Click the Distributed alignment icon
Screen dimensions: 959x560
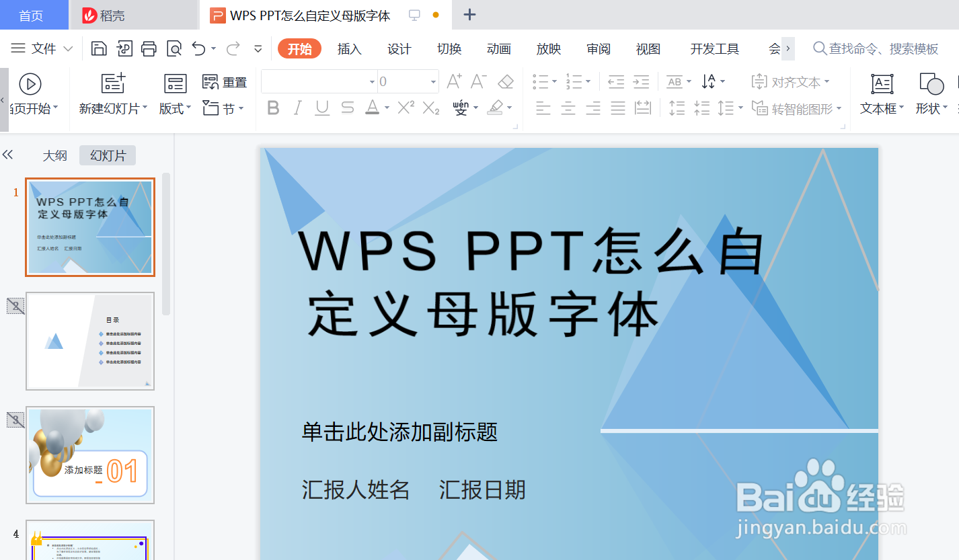(x=643, y=108)
